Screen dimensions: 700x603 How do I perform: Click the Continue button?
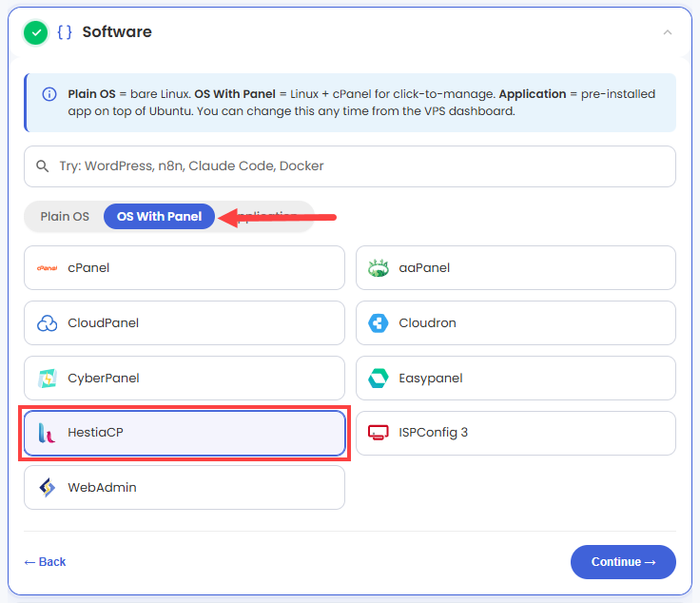tap(623, 562)
